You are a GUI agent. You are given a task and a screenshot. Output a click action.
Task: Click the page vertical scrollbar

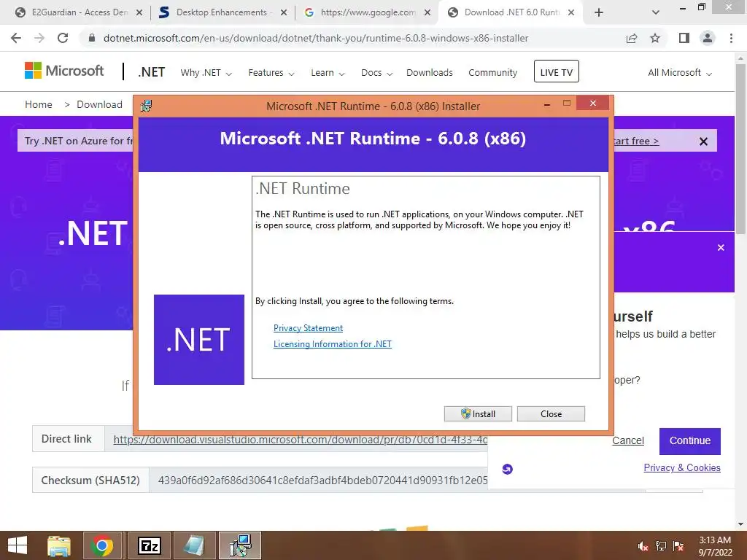740,149
